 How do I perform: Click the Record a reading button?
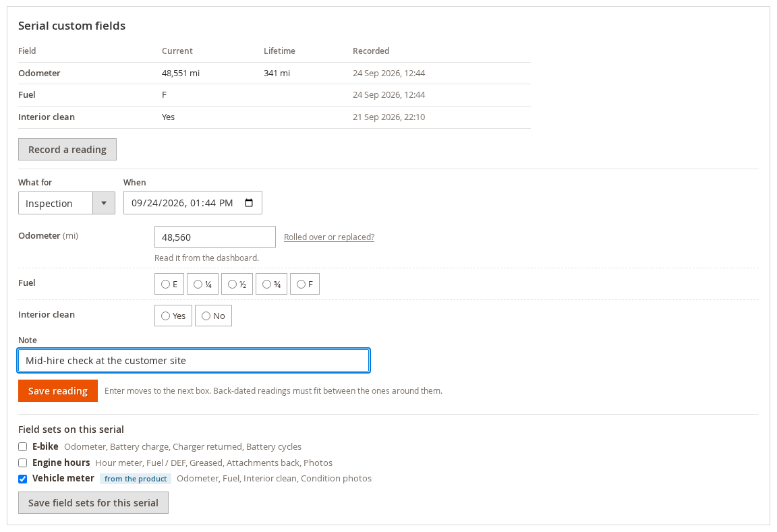tap(67, 149)
